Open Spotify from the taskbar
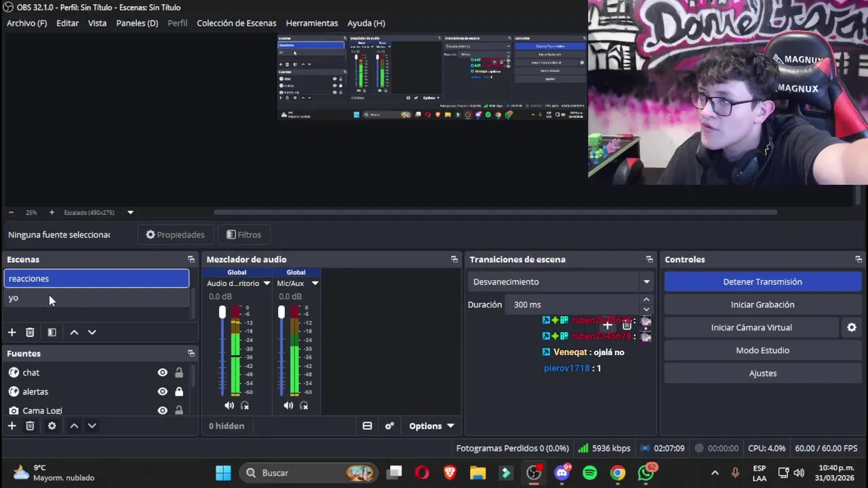868x488 pixels. 590,473
